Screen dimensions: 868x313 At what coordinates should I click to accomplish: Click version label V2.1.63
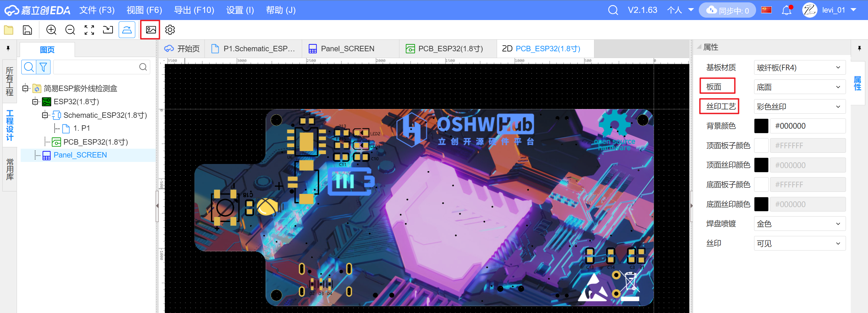(x=643, y=10)
